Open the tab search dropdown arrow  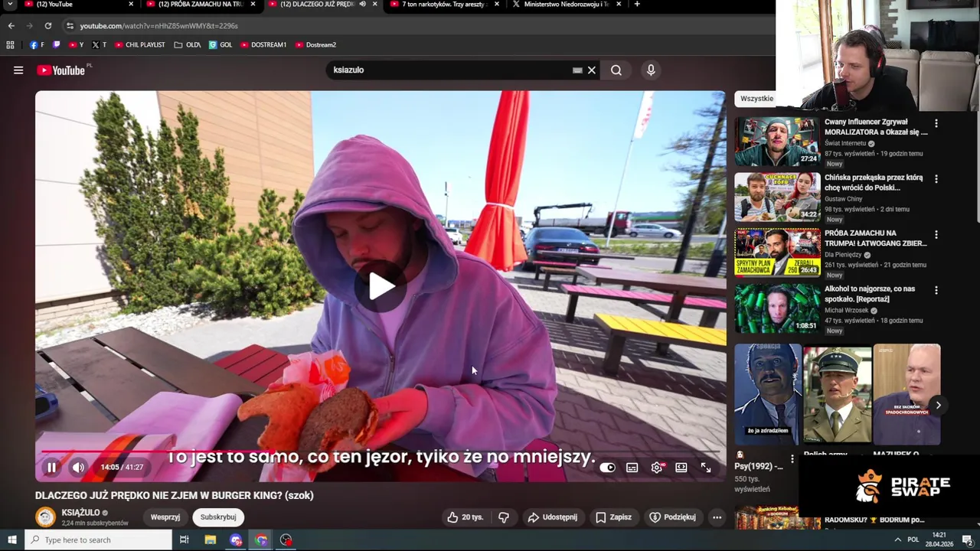10,5
